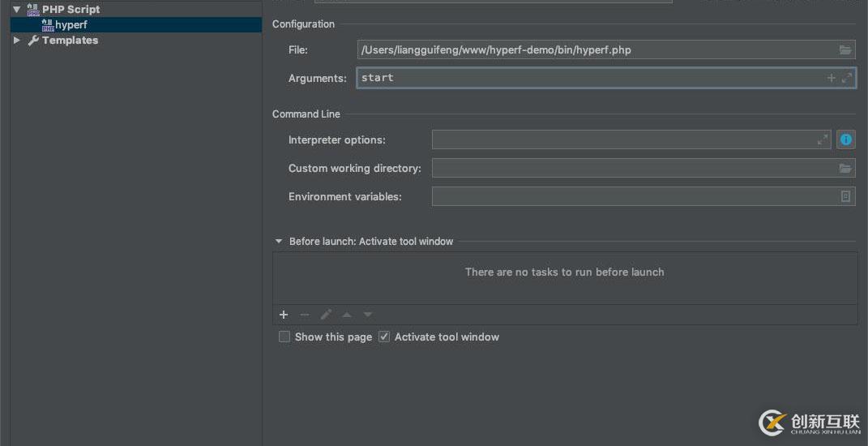Click the Templates wrench icon
868x446 pixels.
pyautogui.click(x=33, y=41)
